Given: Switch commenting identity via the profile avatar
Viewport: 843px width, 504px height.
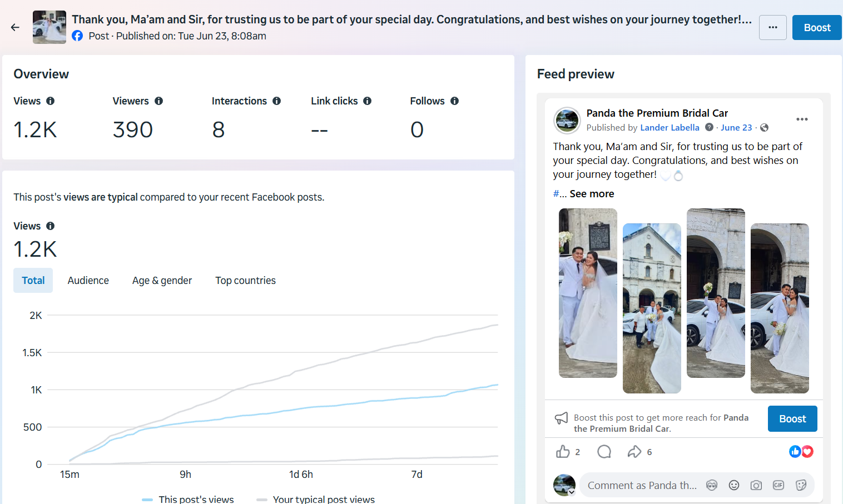Looking at the screenshot, I should [x=564, y=485].
